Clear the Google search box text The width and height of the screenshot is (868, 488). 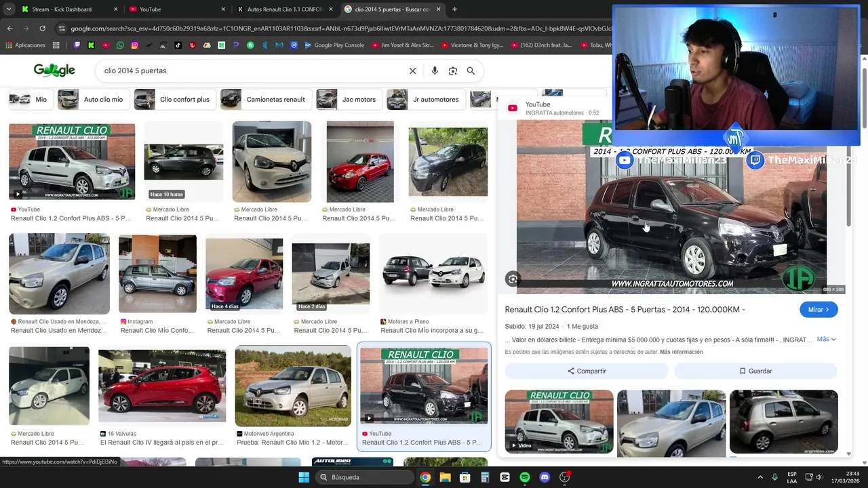[412, 70]
